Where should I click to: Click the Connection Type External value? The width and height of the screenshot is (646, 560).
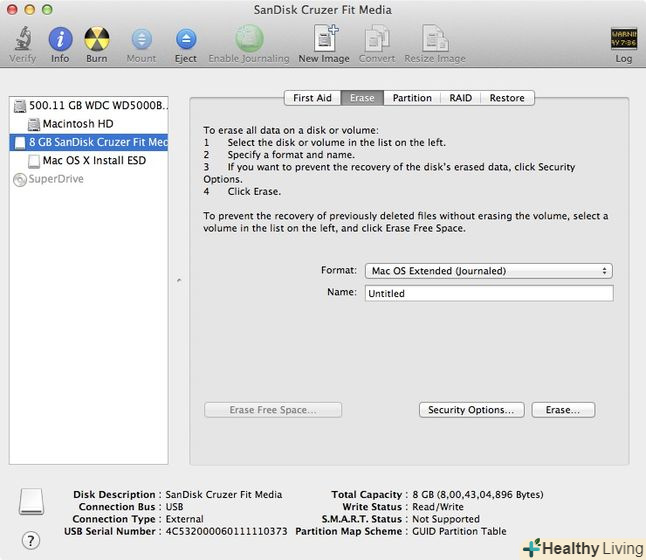tap(184, 519)
